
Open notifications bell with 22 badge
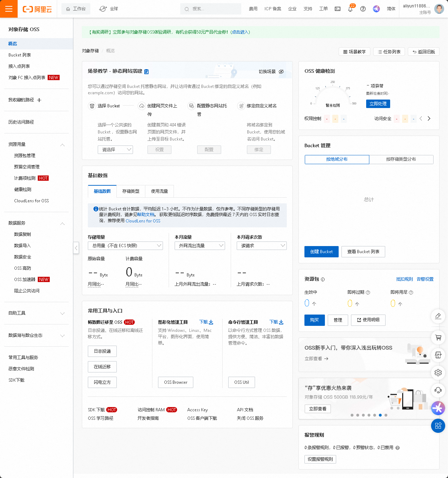click(x=350, y=9)
